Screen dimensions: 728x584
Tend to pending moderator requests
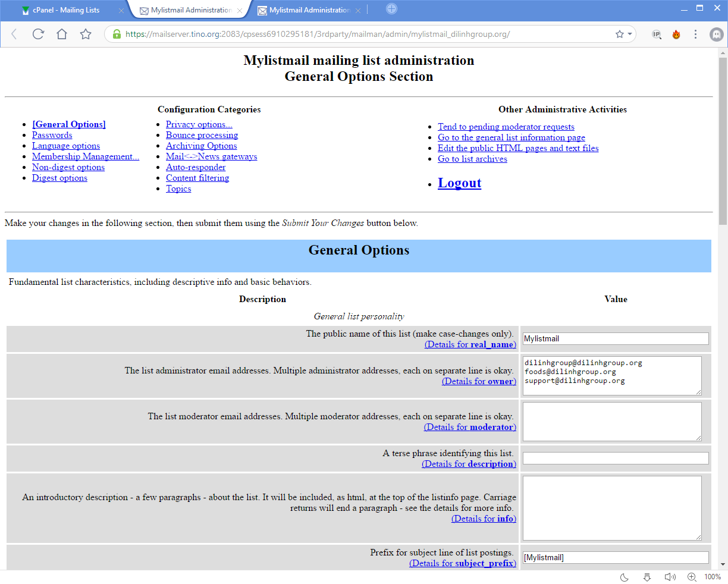click(506, 127)
